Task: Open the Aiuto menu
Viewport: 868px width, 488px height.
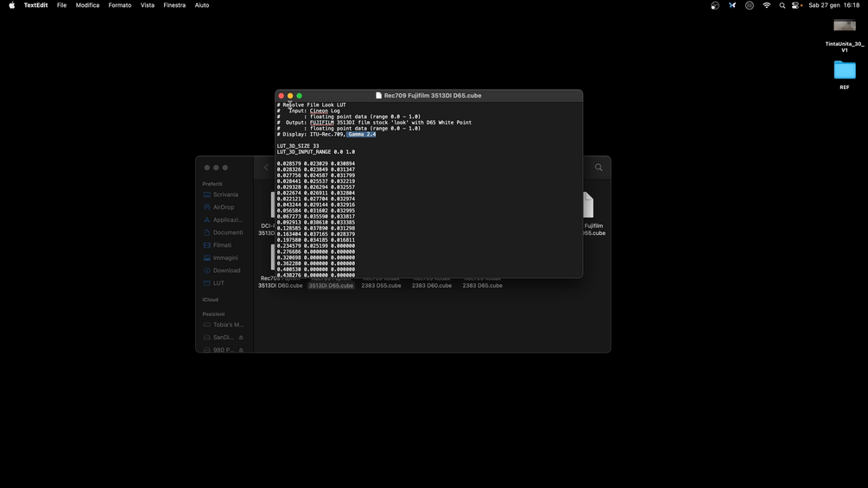Action: tap(201, 5)
